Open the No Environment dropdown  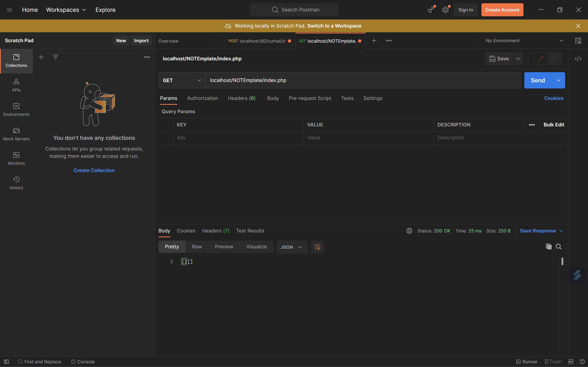(524, 41)
